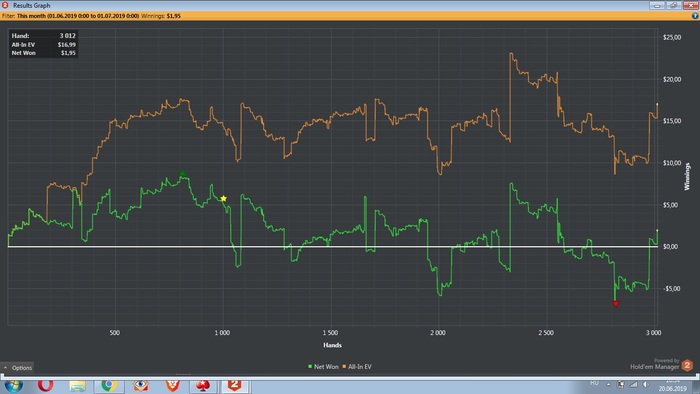Click the 2 000 hands axis label
This screenshot has width=700, height=394.
[438, 333]
